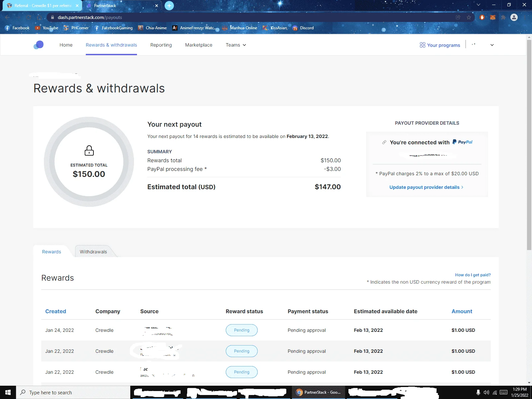This screenshot has width=532, height=399.
Task: Click the Windows taskbar search box
Action: point(73,392)
